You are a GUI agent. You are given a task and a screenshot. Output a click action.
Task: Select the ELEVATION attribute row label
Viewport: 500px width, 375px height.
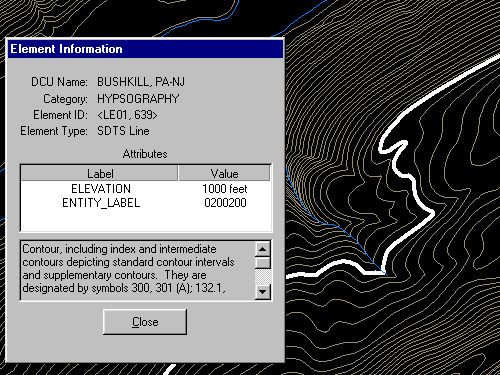coord(101,189)
